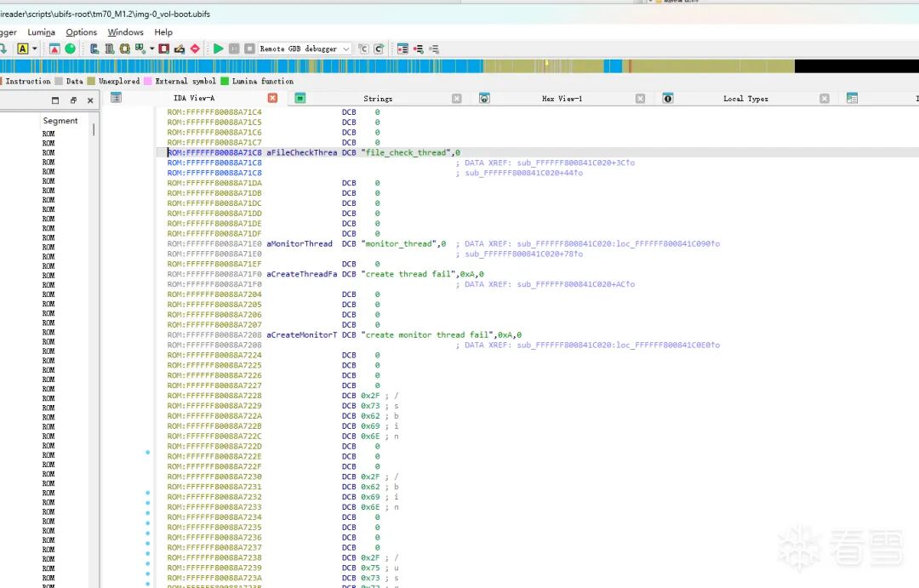Click the green circle toolbar icon
This screenshot has height=588, width=919.
70,49
